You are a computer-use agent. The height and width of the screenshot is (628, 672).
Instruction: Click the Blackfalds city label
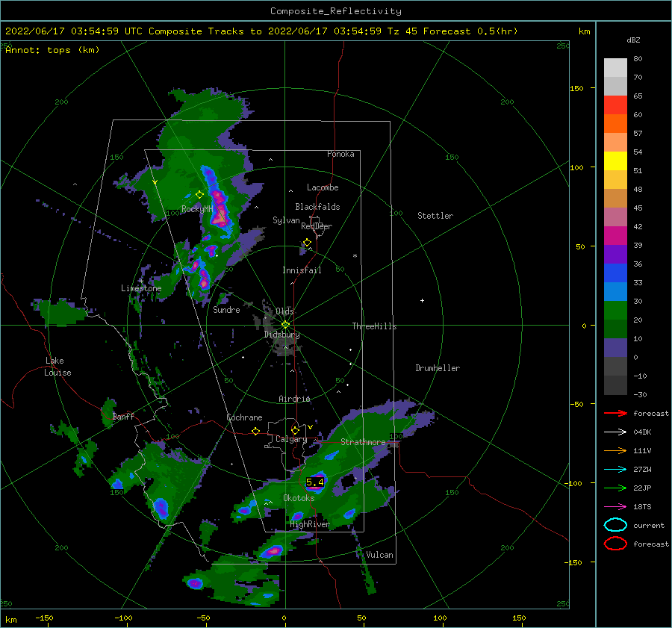(317, 207)
